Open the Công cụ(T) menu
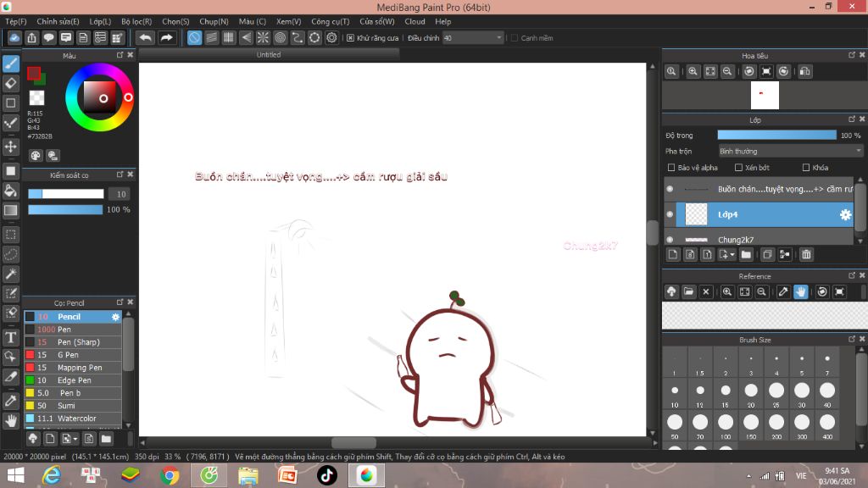The width and height of the screenshot is (868, 488). pos(331,21)
